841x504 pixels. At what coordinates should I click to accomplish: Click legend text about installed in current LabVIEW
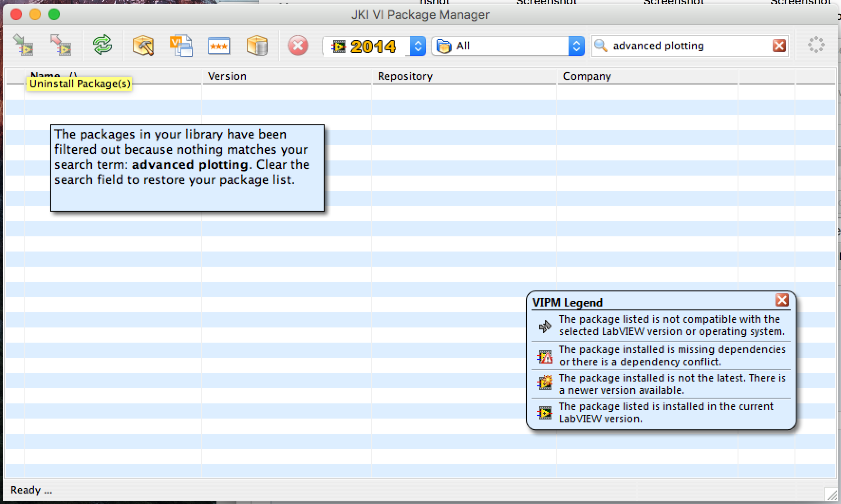click(x=666, y=412)
